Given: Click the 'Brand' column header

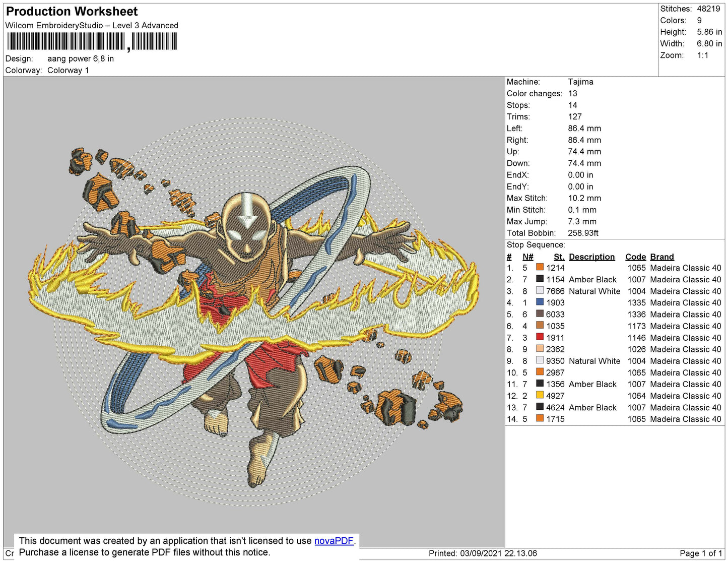Looking at the screenshot, I should (x=662, y=257).
